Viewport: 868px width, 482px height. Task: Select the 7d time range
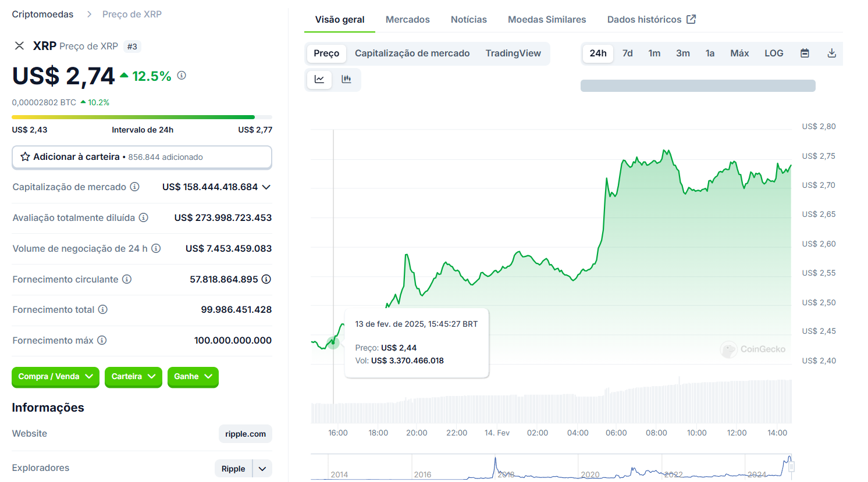pyautogui.click(x=627, y=53)
